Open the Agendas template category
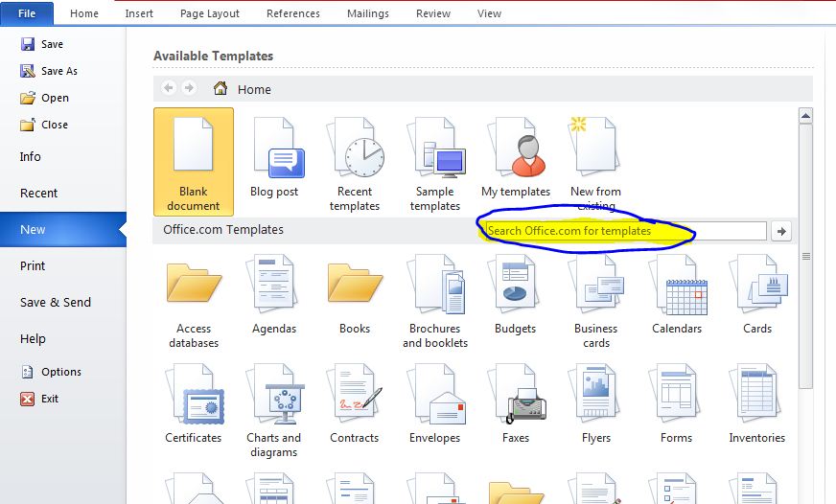Screen dimensions: 836x504 coord(274,294)
